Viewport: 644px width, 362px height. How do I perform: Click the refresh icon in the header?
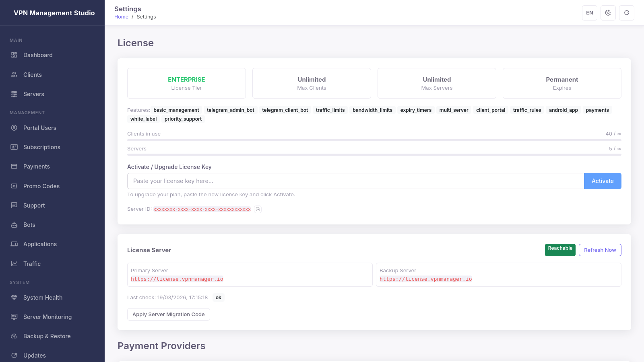point(626,13)
